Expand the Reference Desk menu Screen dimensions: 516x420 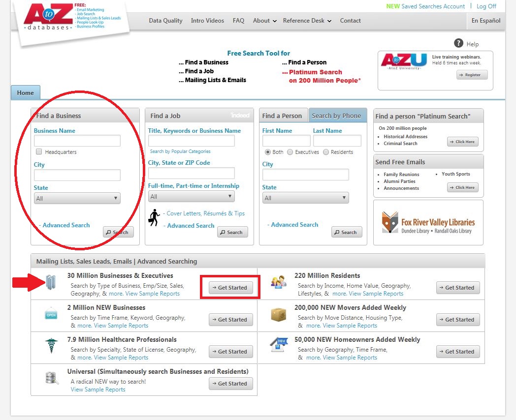click(x=307, y=21)
